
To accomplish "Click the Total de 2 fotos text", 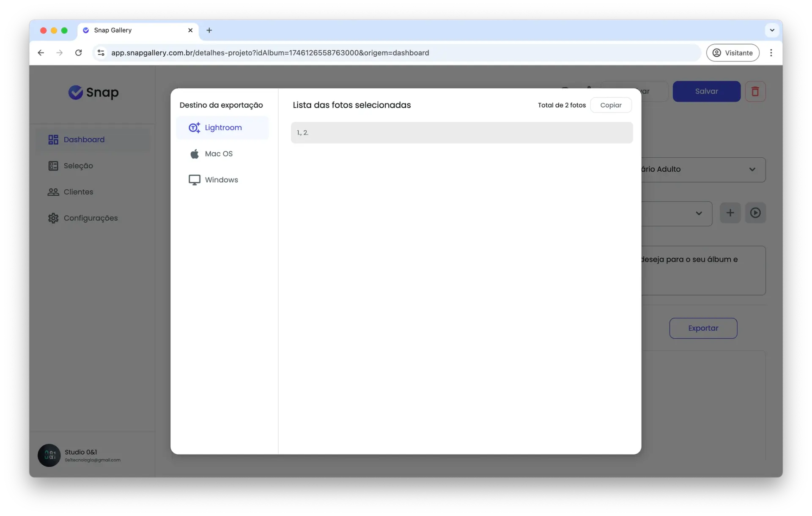I will click(x=562, y=105).
